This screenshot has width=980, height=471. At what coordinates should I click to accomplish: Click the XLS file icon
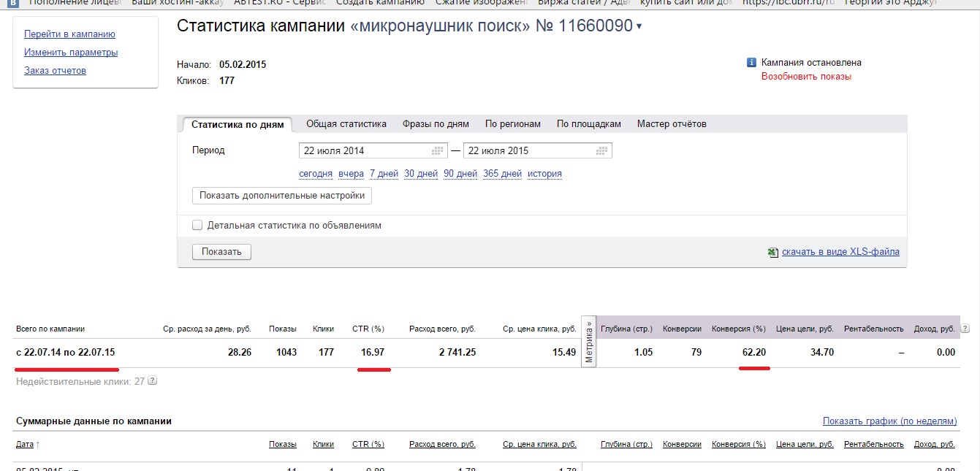coord(772,252)
